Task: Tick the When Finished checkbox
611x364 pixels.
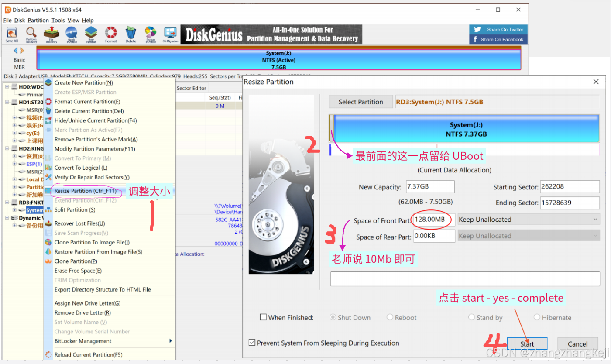Action: [x=263, y=317]
